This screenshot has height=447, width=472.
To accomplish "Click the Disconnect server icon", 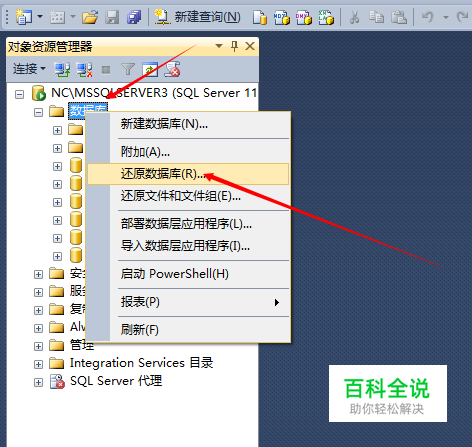I will (84, 69).
